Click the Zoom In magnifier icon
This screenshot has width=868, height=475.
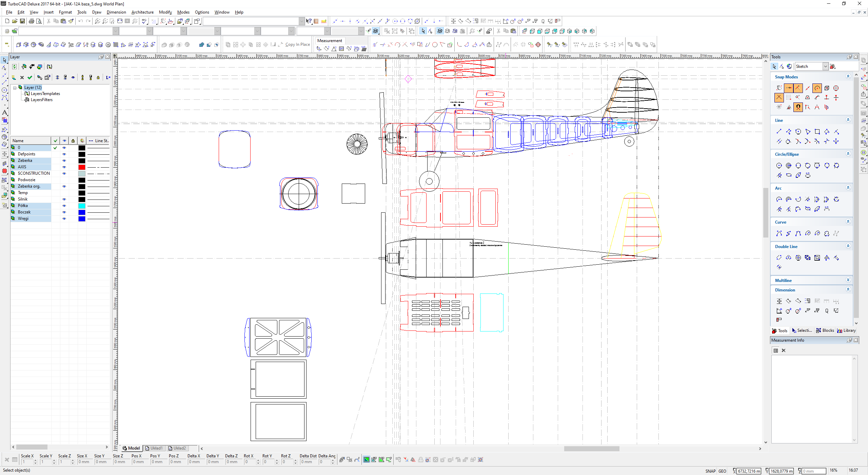click(x=97, y=21)
